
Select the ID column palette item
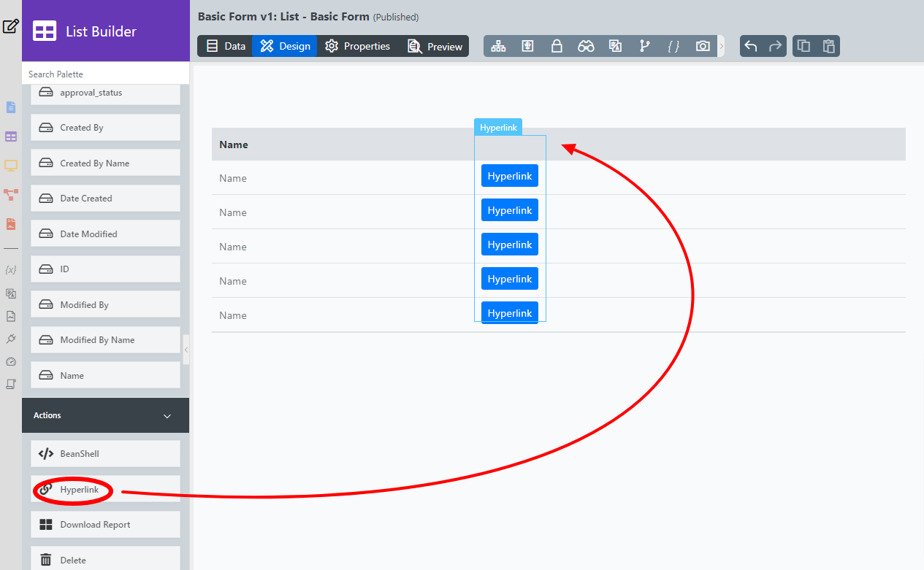click(x=105, y=269)
